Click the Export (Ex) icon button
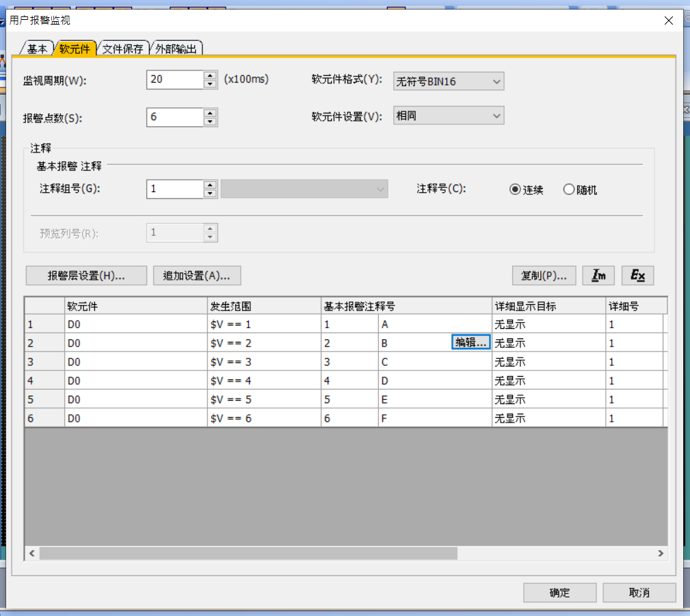The width and height of the screenshot is (690, 616). pyautogui.click(x=637, y=276)
